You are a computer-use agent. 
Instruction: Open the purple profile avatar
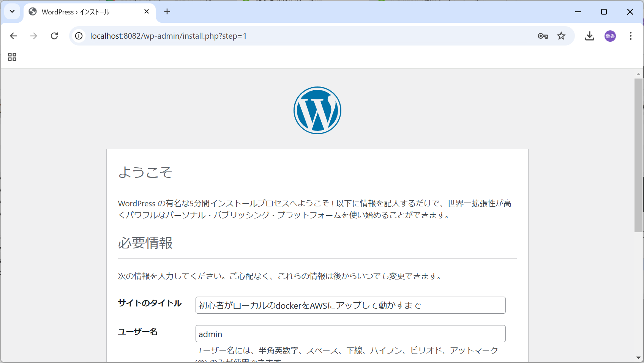610,36
